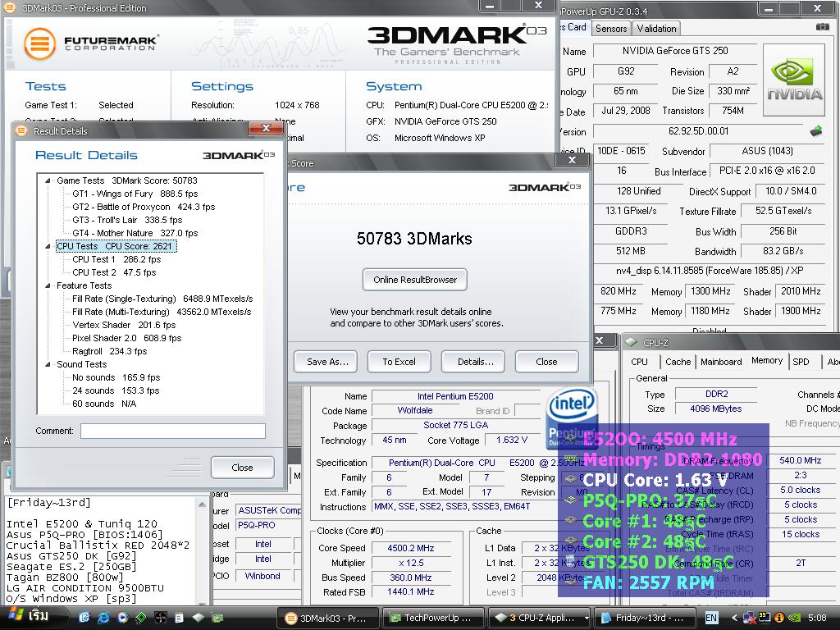
Task: Click monitor tray icon showing 99
Action: [x=765, y=617]
